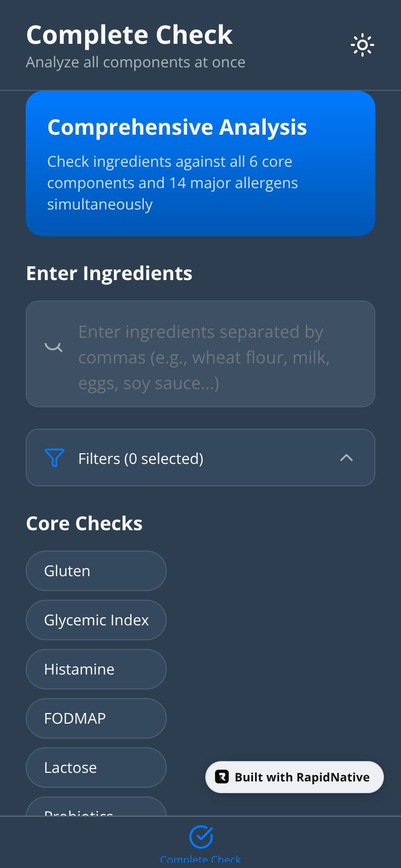Toggle the Gluten check chip
Image resolution: width=401 pixels, height=868 pixels.
coord(96,571)
